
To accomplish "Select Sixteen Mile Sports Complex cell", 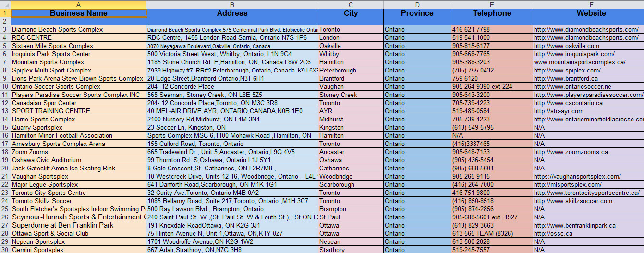I will tap(79, 46).
